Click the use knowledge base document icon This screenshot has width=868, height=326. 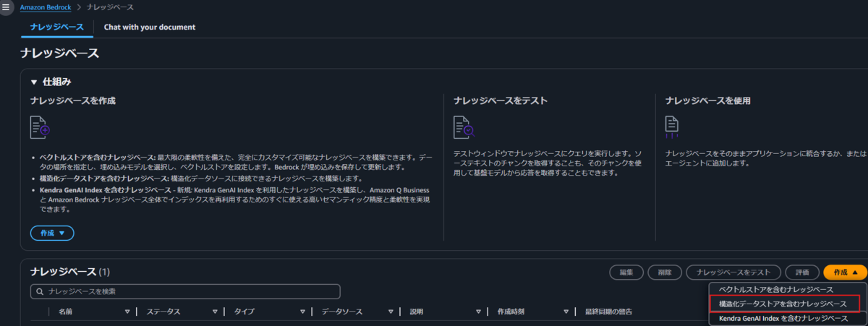click(x=671, y=126)
